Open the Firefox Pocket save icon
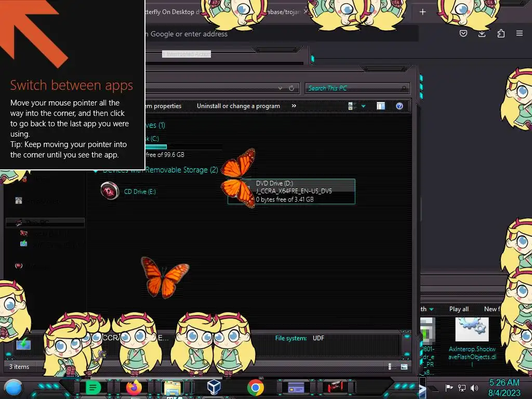The image size is (532, 399). coord(463,33)
